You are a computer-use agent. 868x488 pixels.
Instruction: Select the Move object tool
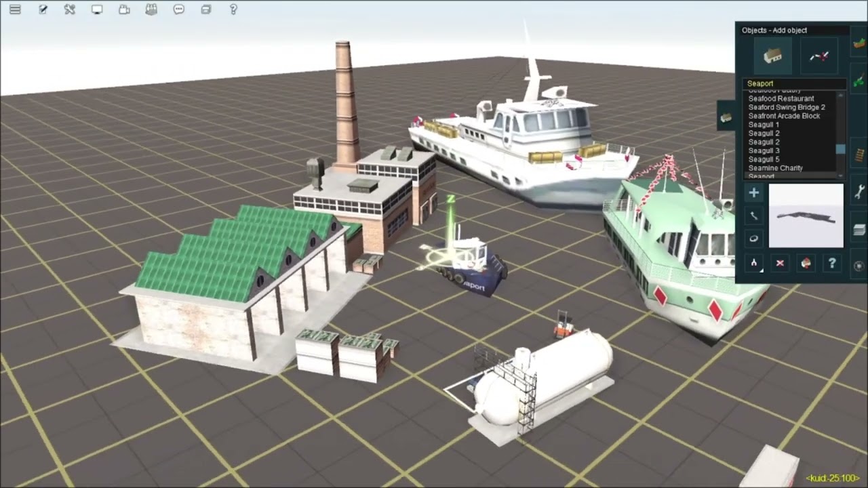[x=753, y=216]
